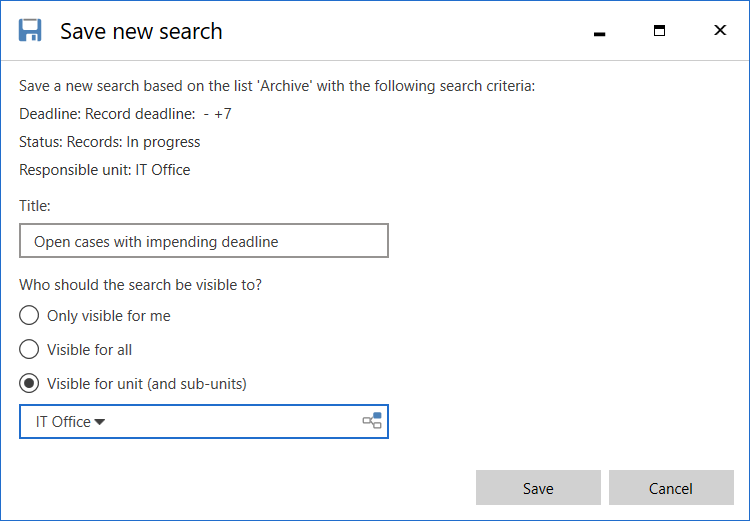
Task: Click the 'Title:' label
Action: pyautogui.click(x=35, y=206)
